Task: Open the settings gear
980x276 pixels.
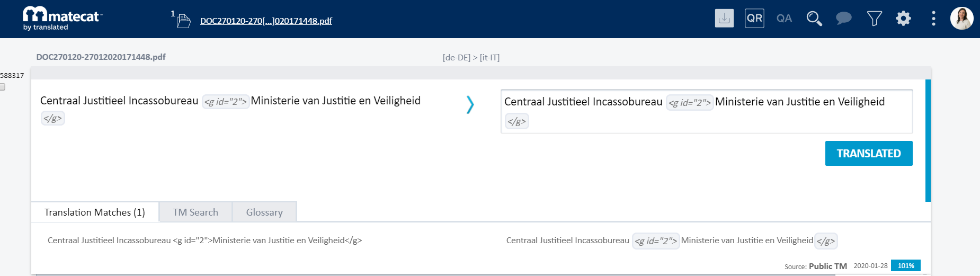Action: 903,19
